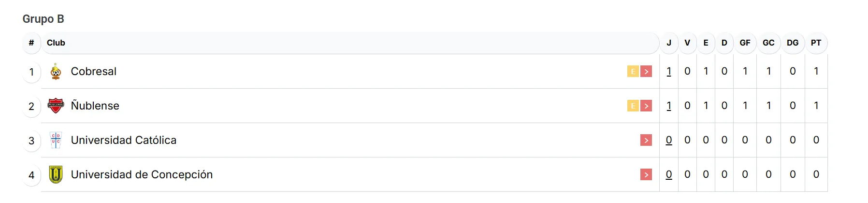This screenshot has height=203, width=868.
Task: Click Ñublense's yellow E draw badge
Action: click(x=633, y=106)
